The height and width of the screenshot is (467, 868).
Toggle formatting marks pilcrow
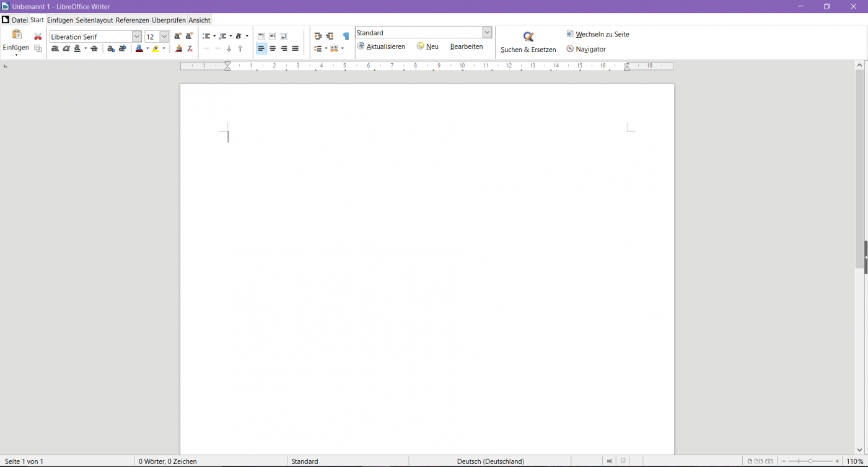(346, 36)
